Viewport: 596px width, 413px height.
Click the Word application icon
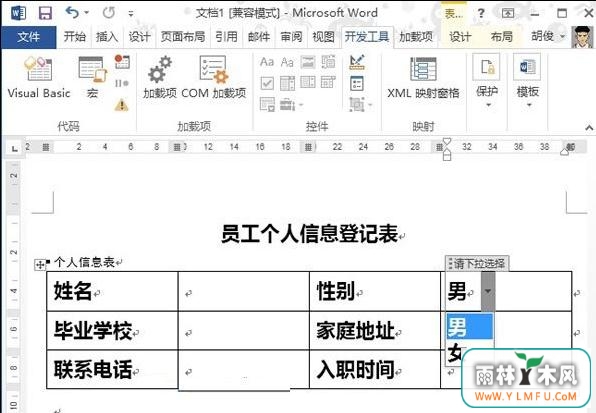[x=18, y=13]
